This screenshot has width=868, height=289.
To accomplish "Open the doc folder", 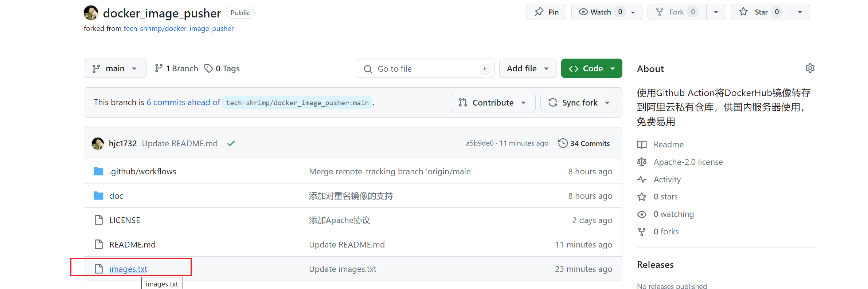I will [116, 196].
